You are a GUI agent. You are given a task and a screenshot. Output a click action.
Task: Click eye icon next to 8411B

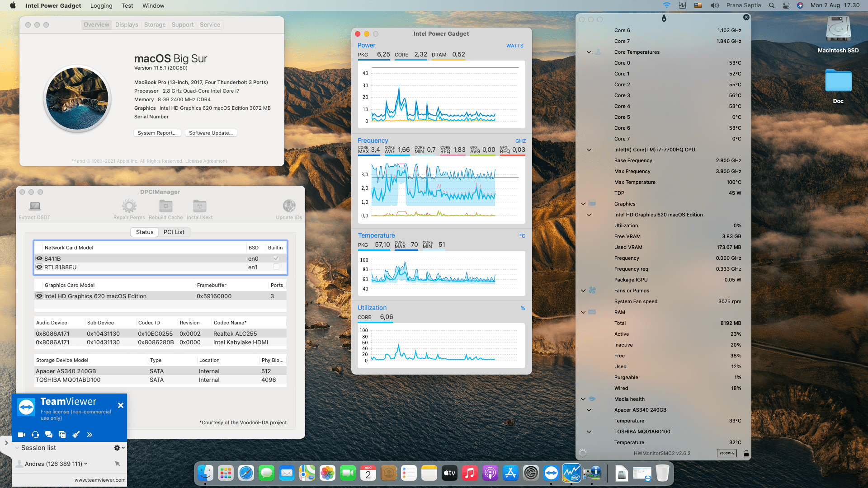(39, 258)
